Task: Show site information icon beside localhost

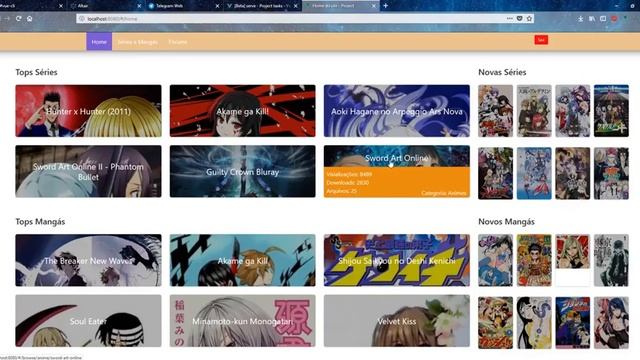Action: coord(81,19)
